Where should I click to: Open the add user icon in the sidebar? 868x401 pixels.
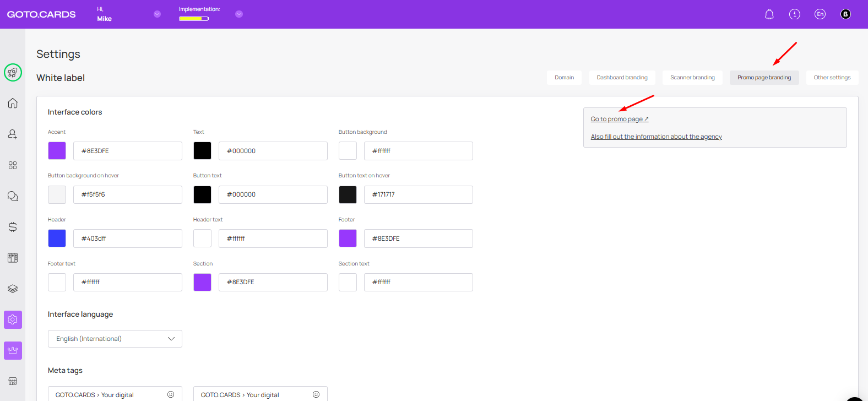13,134
